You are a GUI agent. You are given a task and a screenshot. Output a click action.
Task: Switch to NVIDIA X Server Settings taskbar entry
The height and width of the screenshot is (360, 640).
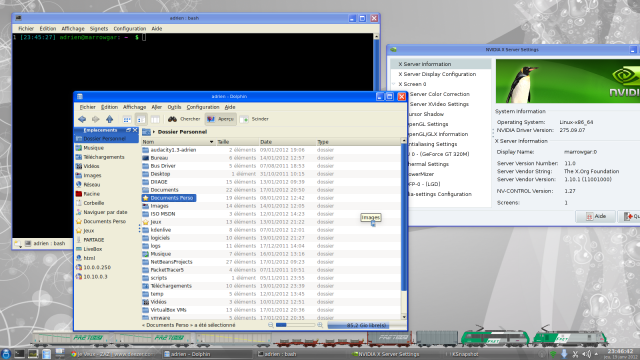click(387, 354)
